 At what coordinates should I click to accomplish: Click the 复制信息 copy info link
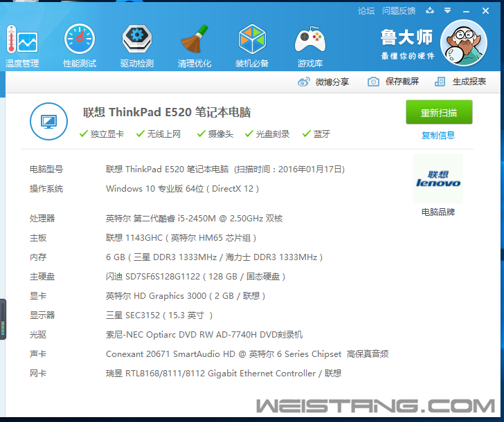[x=438, y=136]
